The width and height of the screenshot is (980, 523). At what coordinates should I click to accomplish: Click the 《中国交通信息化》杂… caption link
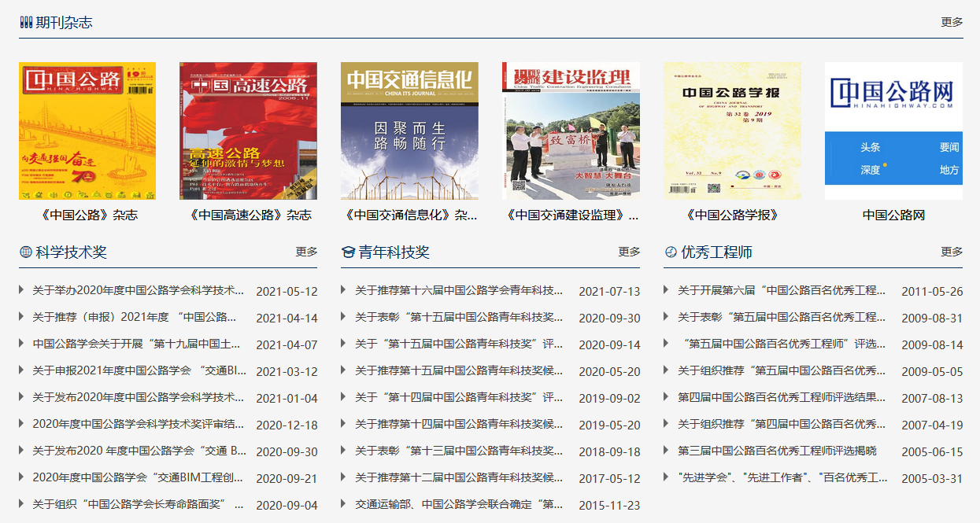point(409,215)
